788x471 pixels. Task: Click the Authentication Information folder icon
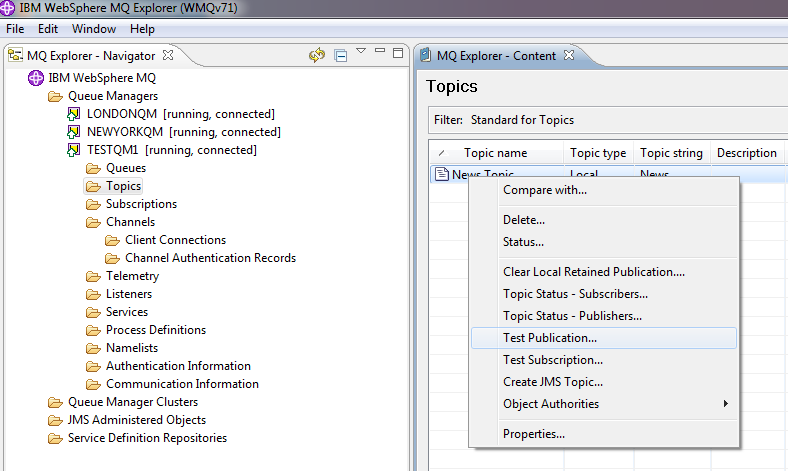pos(93,366)
